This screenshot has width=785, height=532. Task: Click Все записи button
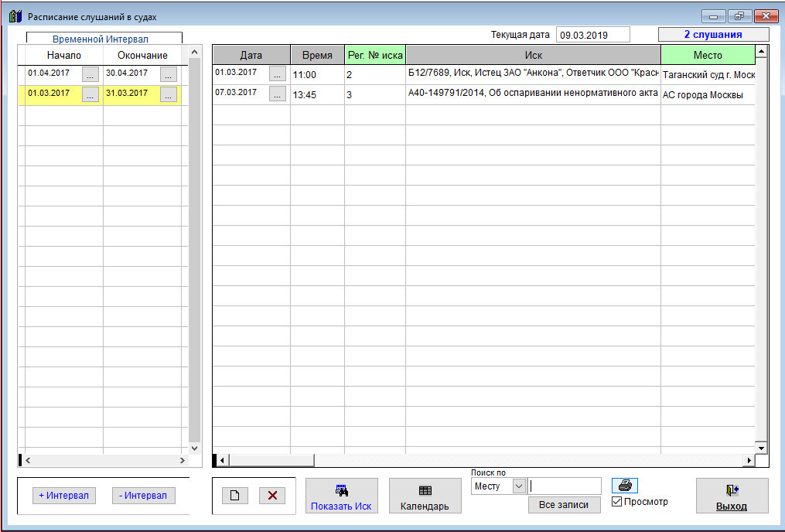[x=565, y=505]
